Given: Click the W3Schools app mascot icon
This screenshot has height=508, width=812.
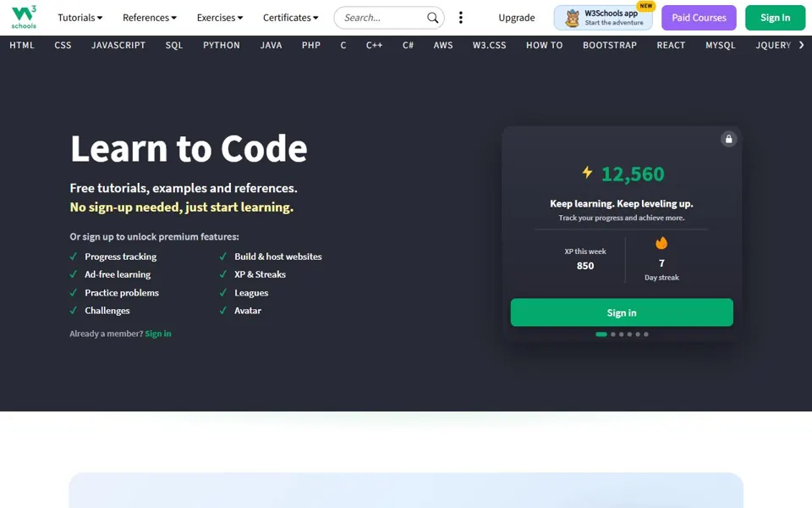Looking at the screenshot, I should tap(572, 18).
